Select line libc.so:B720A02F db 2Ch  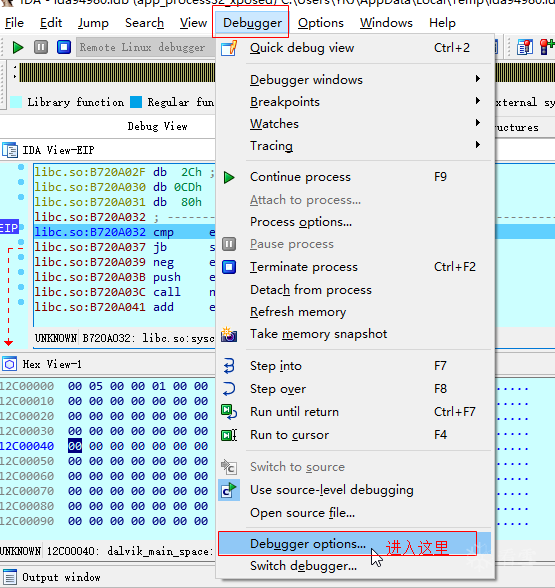(124, 172)
